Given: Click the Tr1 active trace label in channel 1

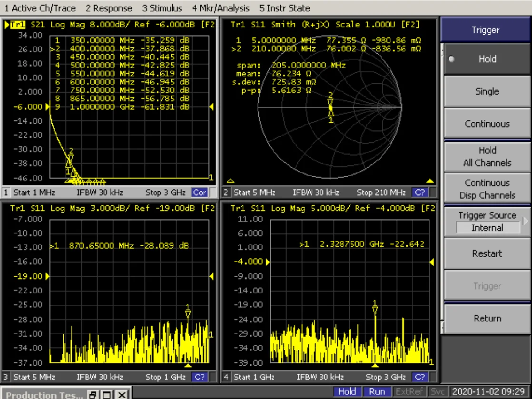Looking at the screenshot, I should (x=17, y=24).
